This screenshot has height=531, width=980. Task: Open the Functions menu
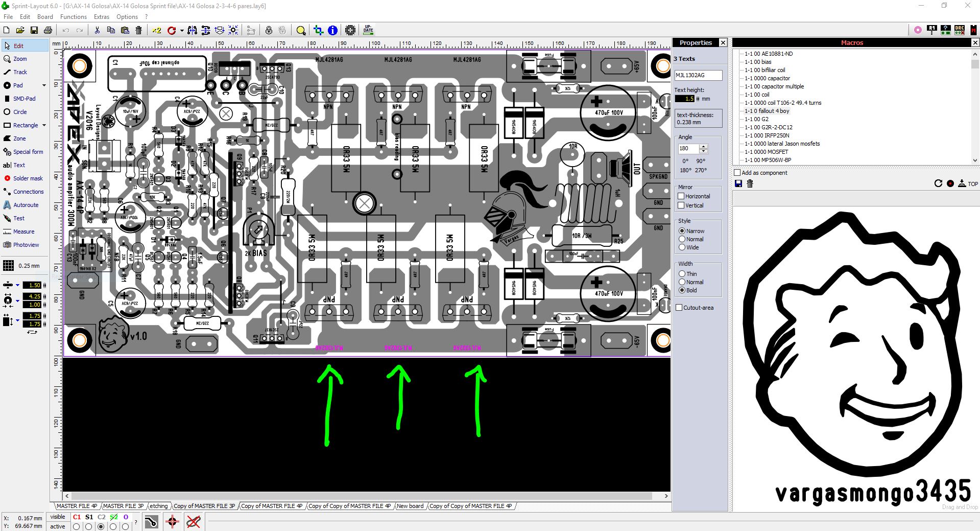click(x=74, y=17)
